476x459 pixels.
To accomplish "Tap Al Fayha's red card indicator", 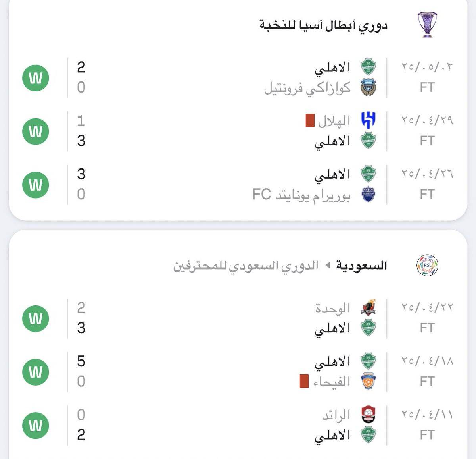I will tap(304, 381).
